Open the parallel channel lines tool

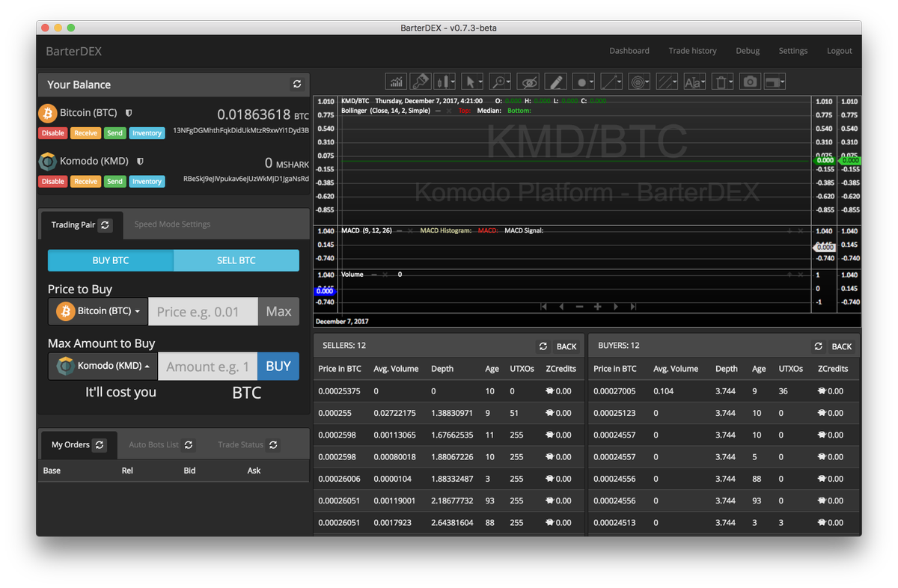tap(666, 82)
